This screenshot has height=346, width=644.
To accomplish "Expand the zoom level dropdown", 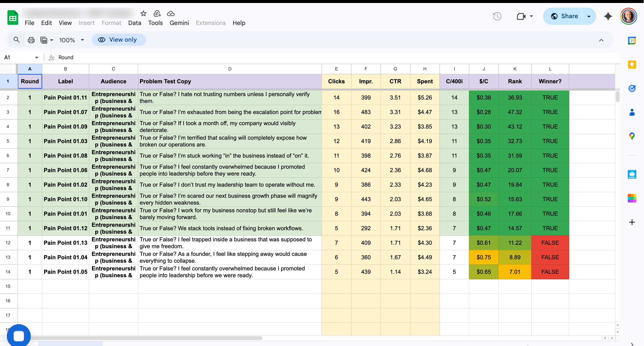I will 82,40.
